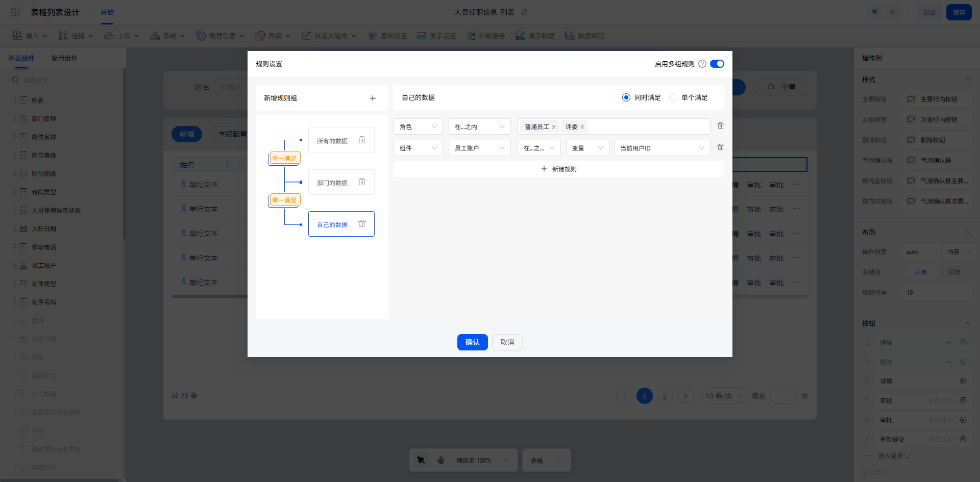This screenshot has width=980, height=482.
Task: Remove the 角色 rule row with trash icon
Action: [721, 126]
